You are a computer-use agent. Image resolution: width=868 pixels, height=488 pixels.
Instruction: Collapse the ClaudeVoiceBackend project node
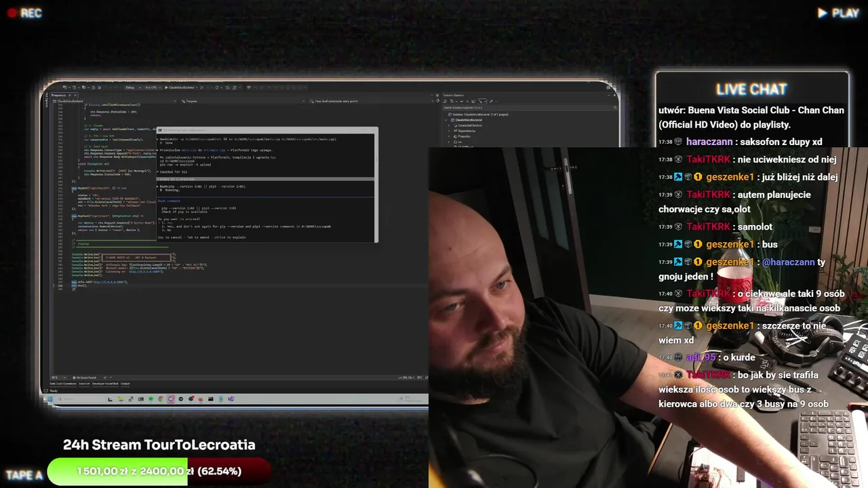[446, 120]
